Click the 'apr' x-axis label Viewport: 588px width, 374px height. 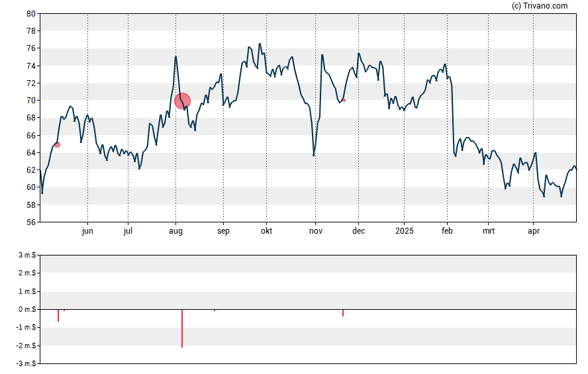pos(534,231)
